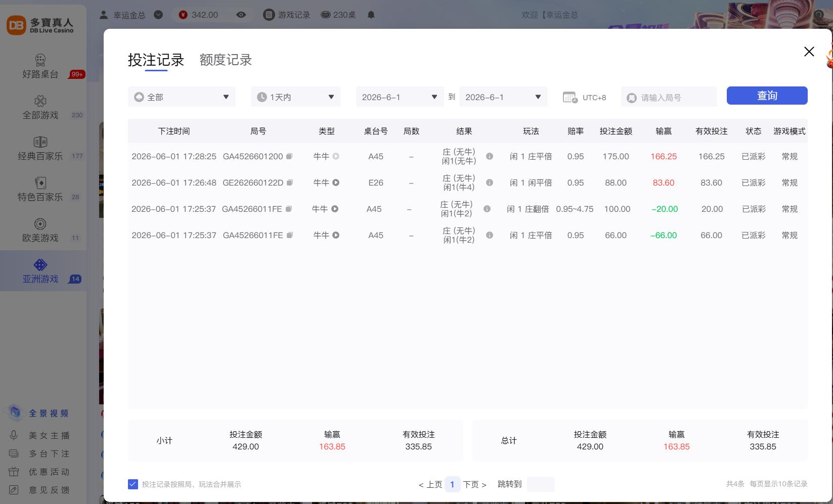This screenshot has width=833, height=504.
Task: Show result info for the E26 row
Action: tap(490, 182)
